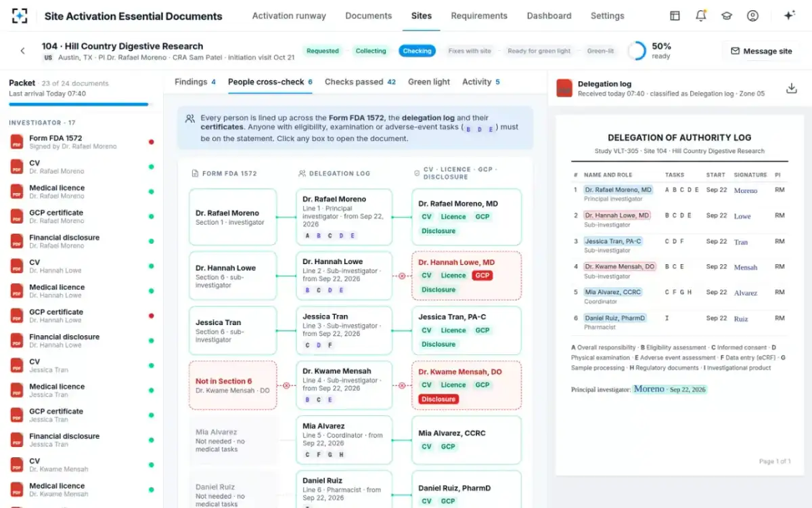
Task: Open Dr. Hannah Lowe delegation log box
Action: (344, 276)
